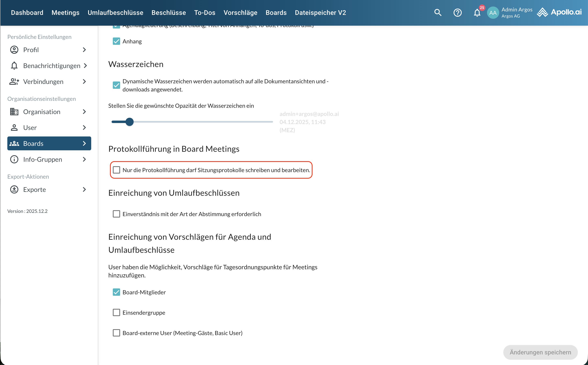Image resolution: width=588 pixels, height=365 pixels.
Task: Expand the Organisation chevron arrow
Action: 84,112
